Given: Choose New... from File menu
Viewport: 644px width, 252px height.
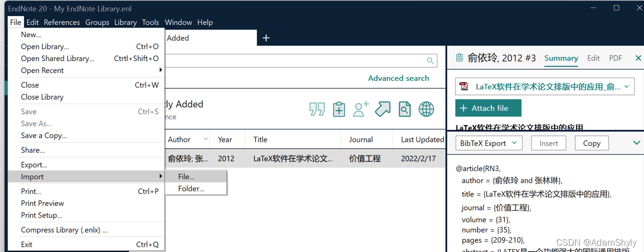Looking at the screenshot, I should [86, 34].
